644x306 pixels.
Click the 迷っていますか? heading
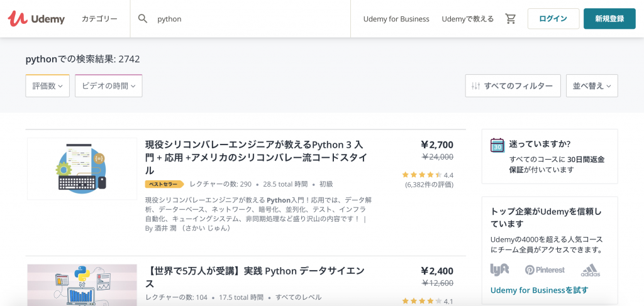tap(540, 144)
